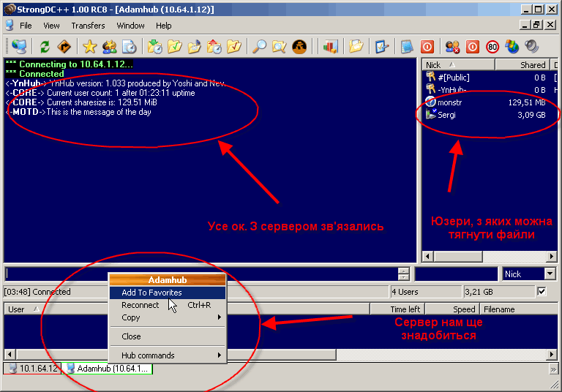Toggle the checkbox next to 3,21 GB
This screenshot has width=562, height=392.
click(x=542, y=292)
